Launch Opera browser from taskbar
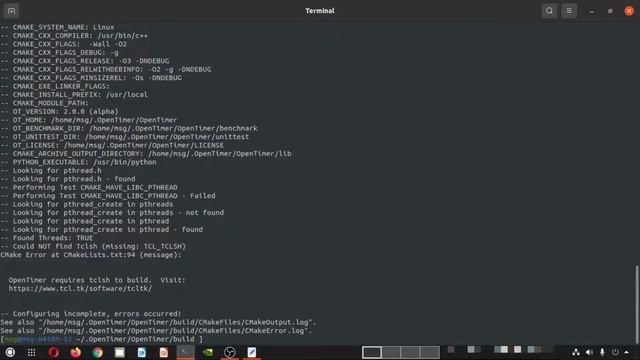This screenshot has height=360, width=640. click(53, 352)
